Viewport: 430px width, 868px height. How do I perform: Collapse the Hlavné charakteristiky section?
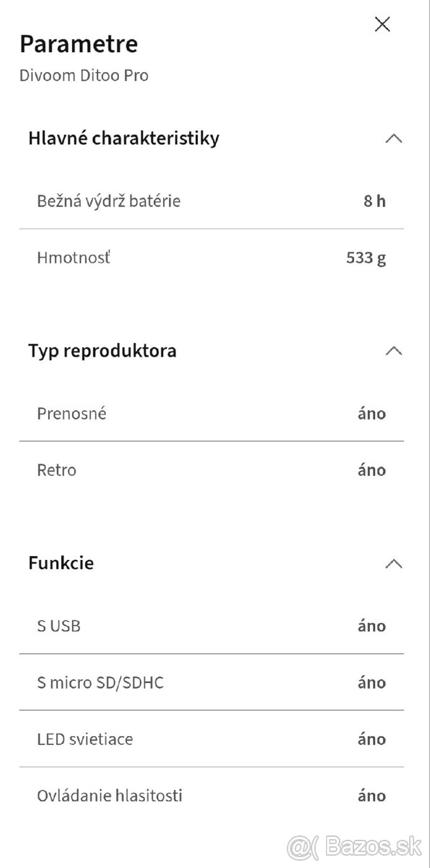(394, 138)
